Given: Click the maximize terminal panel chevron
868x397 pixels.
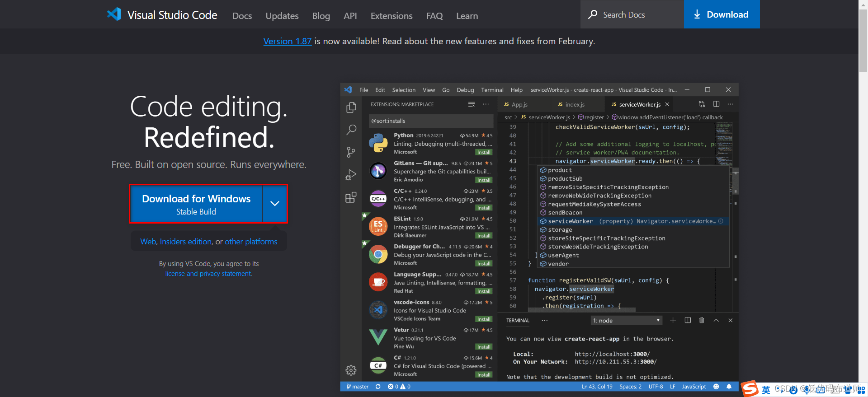Looking at the screenshot, I should 716,320.
